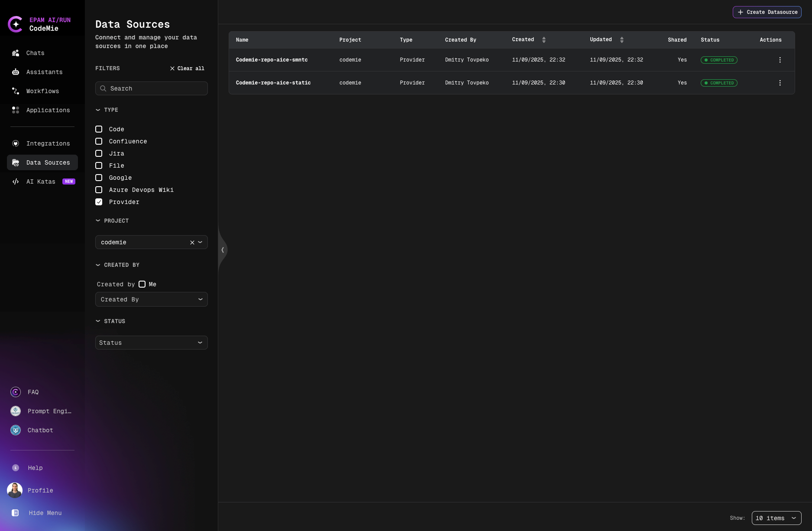Uncheck the Provider type filter
This screenshot has height=531, width=812.
tap(99, 202)
